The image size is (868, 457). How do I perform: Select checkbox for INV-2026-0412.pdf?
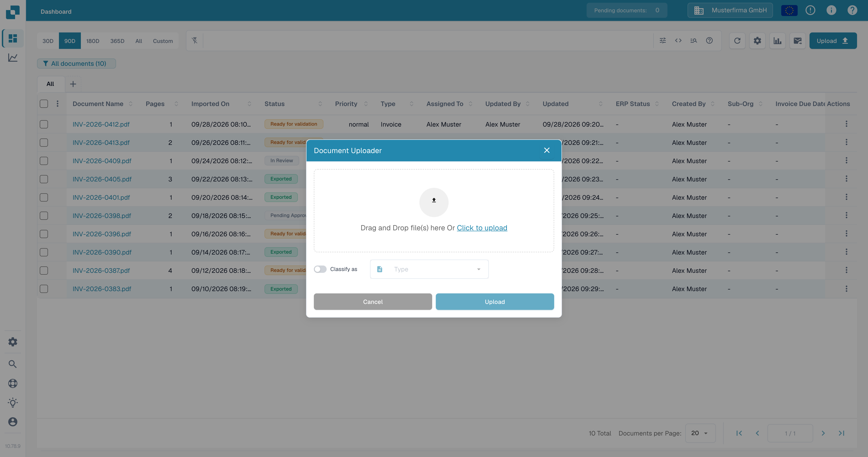pos(44,124)
